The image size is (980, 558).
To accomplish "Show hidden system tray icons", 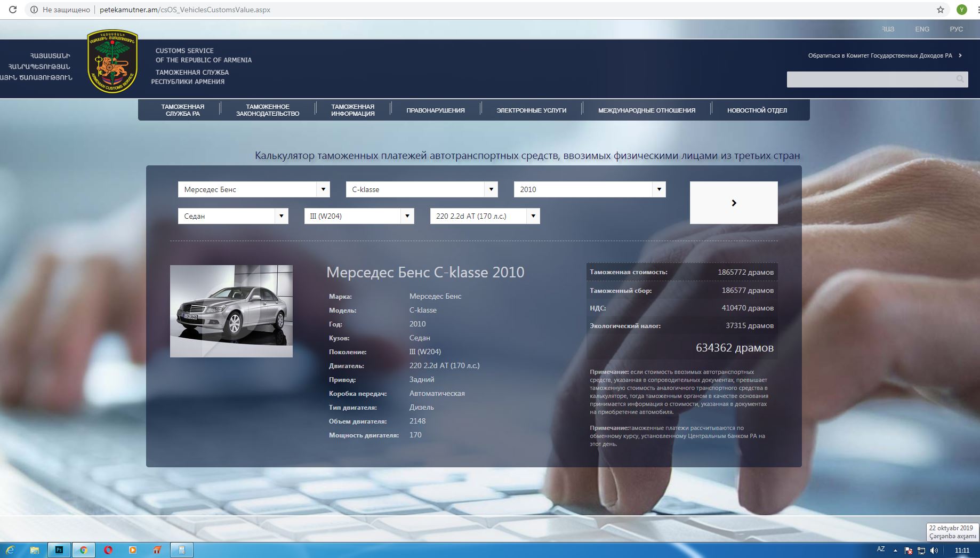I will (895, 551).
